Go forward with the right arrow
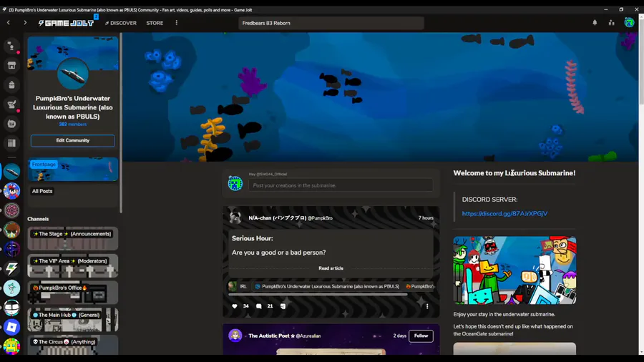Viewport: 644px width, 362px height. coord(25,23)
